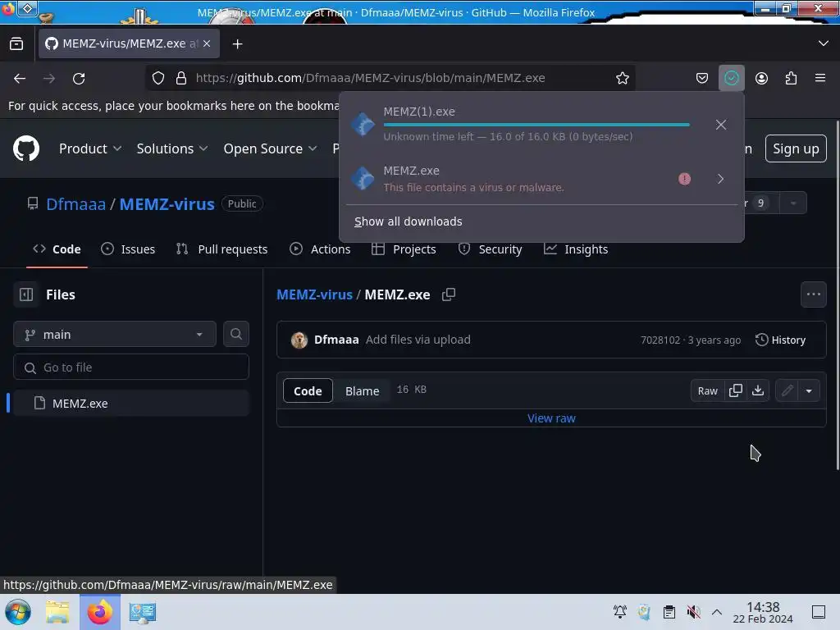Select the Blame view toggle
This screenshot has width=840, height=630.
pyautogui.click(x=362, y=391)
